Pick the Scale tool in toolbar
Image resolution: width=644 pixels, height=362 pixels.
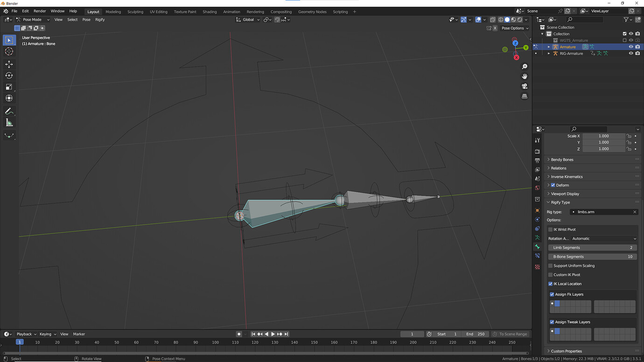point(9,87)
